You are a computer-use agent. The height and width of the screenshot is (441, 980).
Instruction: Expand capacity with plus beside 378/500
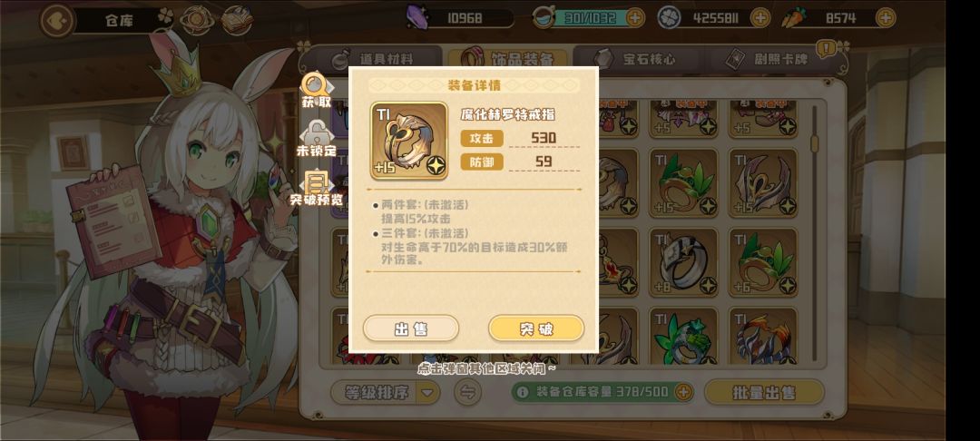click(x=682, y=392)
